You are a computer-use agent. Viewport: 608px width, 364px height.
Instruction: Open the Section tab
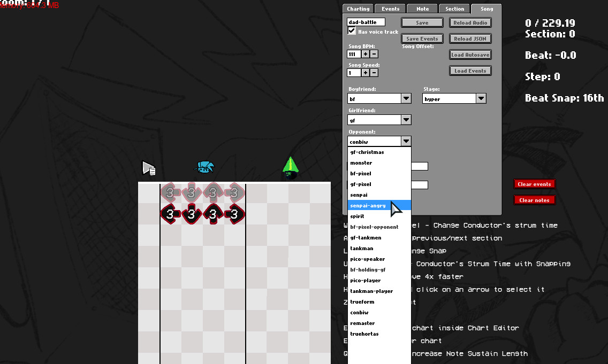pos(455,9)
